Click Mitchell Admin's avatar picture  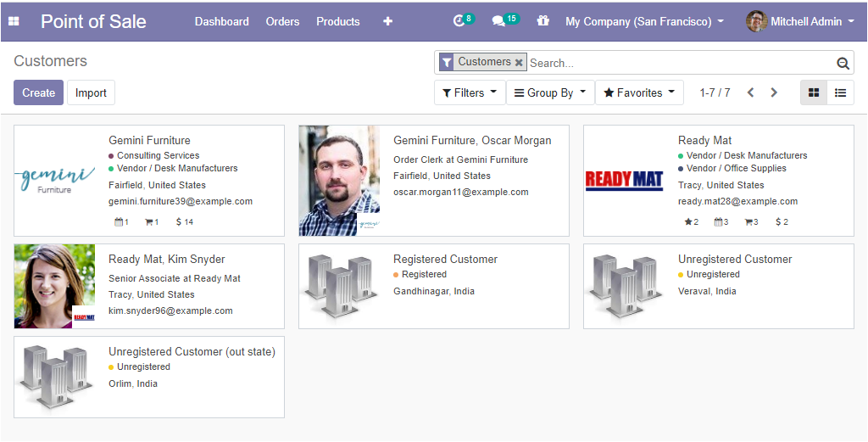(x=756, y=21)
